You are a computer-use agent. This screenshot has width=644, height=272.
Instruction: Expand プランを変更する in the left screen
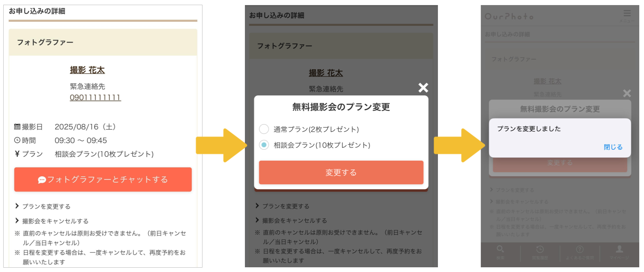coord(46,206)
